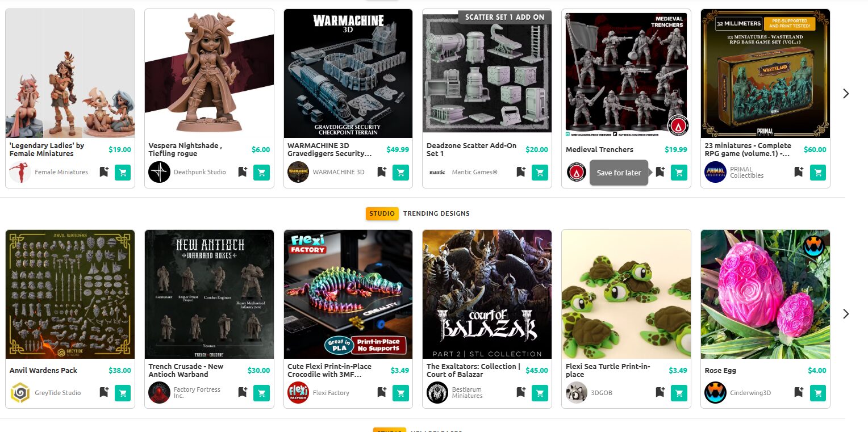Click the Studio badge beside Trending Designs
This screenshot has height=432, width=868.
(382, 213)
